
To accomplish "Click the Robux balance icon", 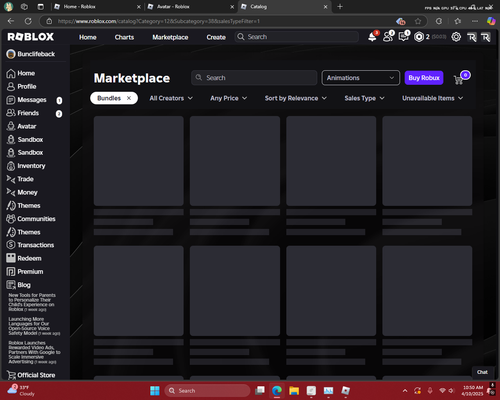I will [419, 37].
